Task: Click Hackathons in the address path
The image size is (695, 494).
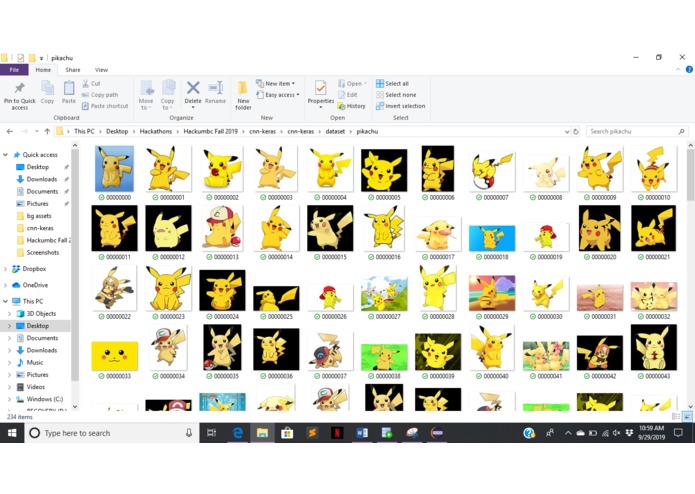Action: coord(156,132)
